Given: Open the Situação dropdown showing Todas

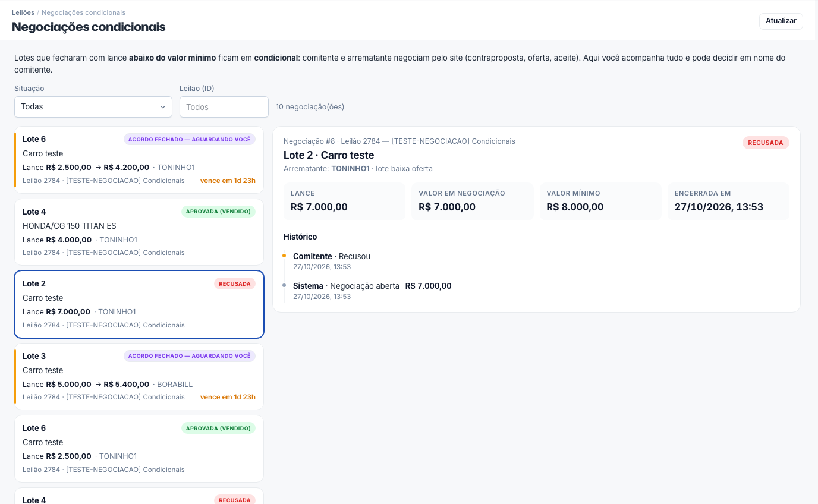Looking at the screenshot, I should pos(93,107).
